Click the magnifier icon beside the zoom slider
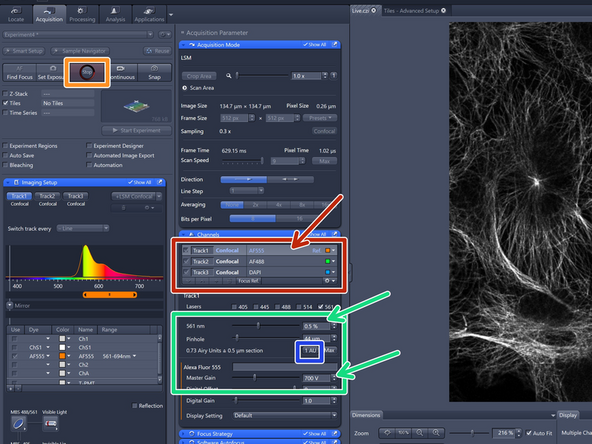 (228, 76)
